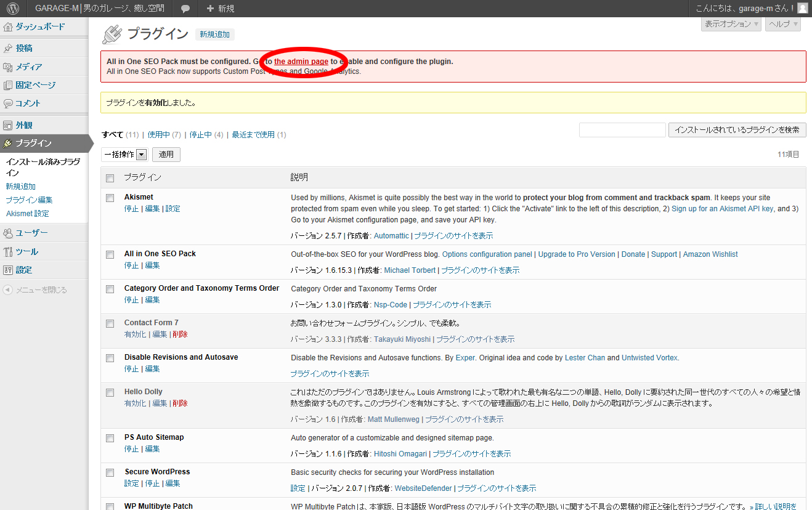The image size is (812, 510).
Task: Click 停止 under Akismet
Action: [132, 209]
